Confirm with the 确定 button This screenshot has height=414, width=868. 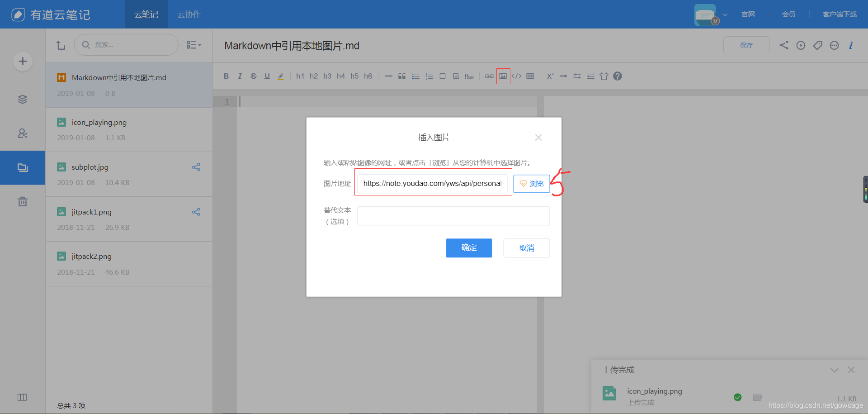tap(469, 248)
